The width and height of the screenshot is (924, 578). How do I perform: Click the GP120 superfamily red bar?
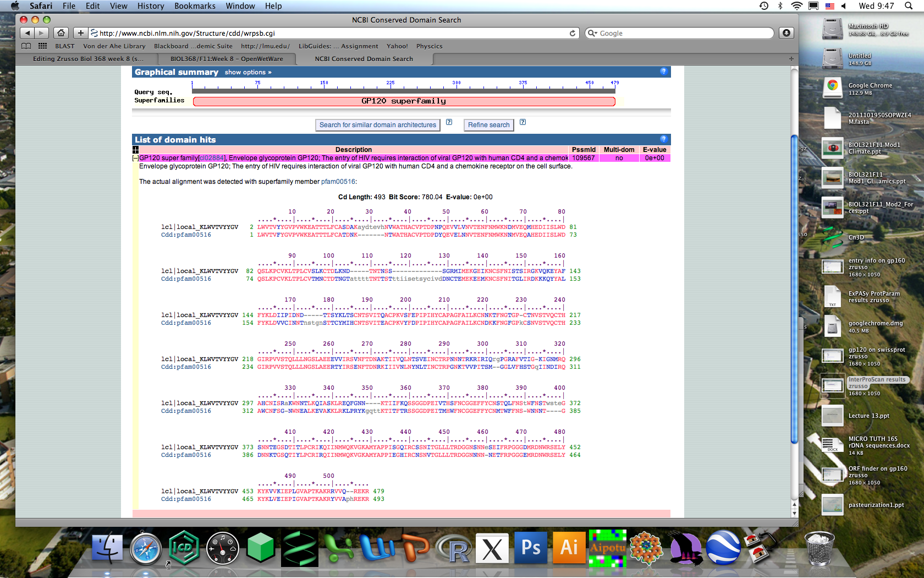pos(404,101)
